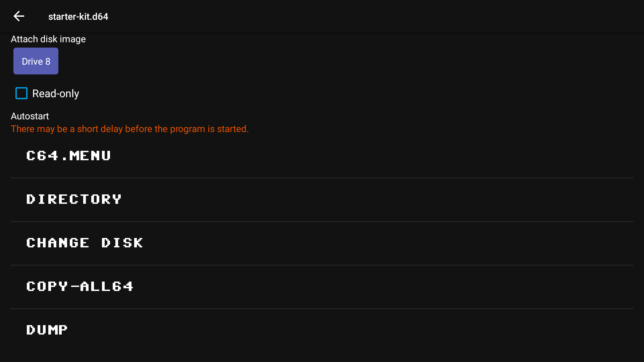Viewport: 644px width, 362px height.
Task: Run the DUMP program
Action: (x=47, y=330)
